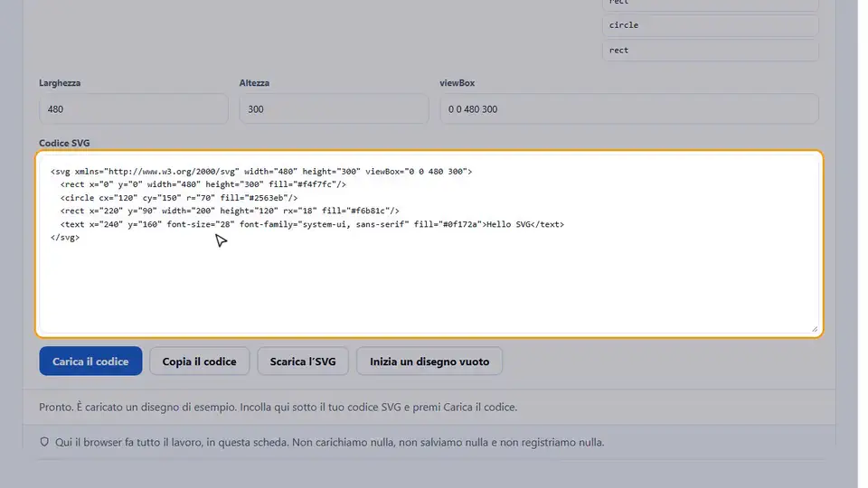Edit the viewBox field value

pyautogui.click(x=629, y=109)
